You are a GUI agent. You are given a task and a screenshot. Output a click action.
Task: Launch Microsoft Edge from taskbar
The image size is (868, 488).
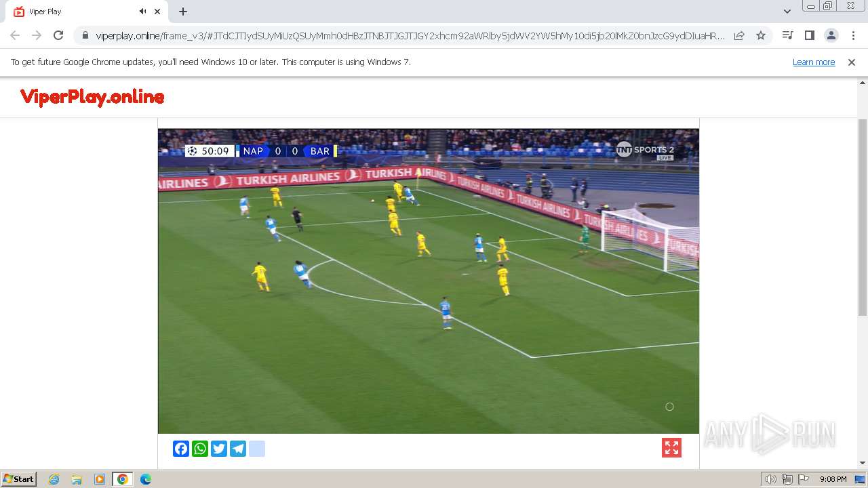(146, 479)
